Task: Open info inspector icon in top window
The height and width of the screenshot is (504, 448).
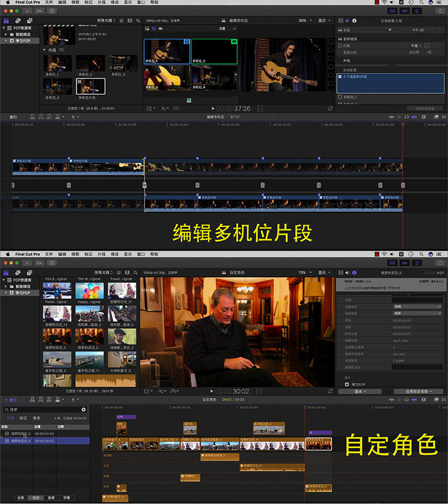Action: 354,20
